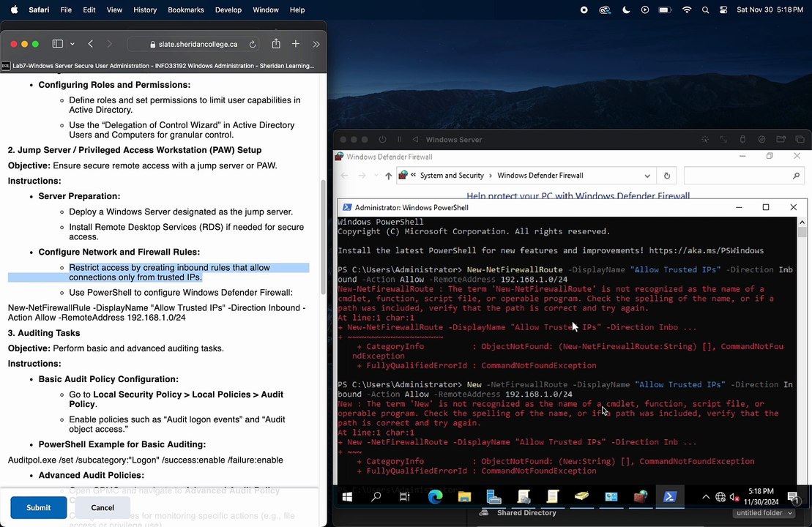Open a new Safari tab
The width and height of the screenshot is (812, 527).
pyautogui.click(x=296, y=44)
